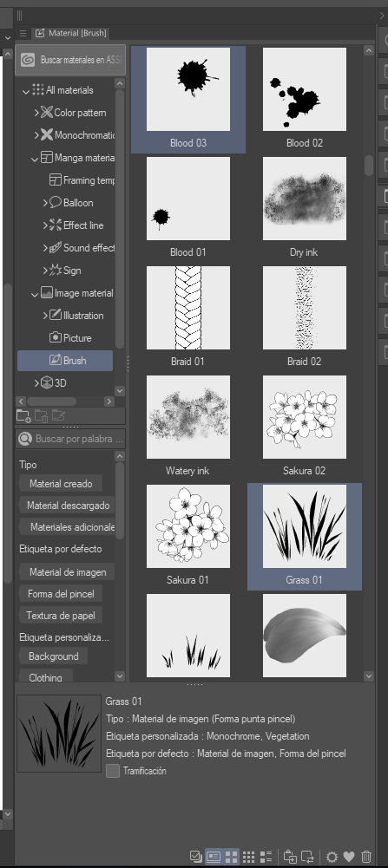This screenshot has width=388, height=868.
Task: Switch to small thumbnail grid view
Action: pyautogui.click(x=249, y=857)
